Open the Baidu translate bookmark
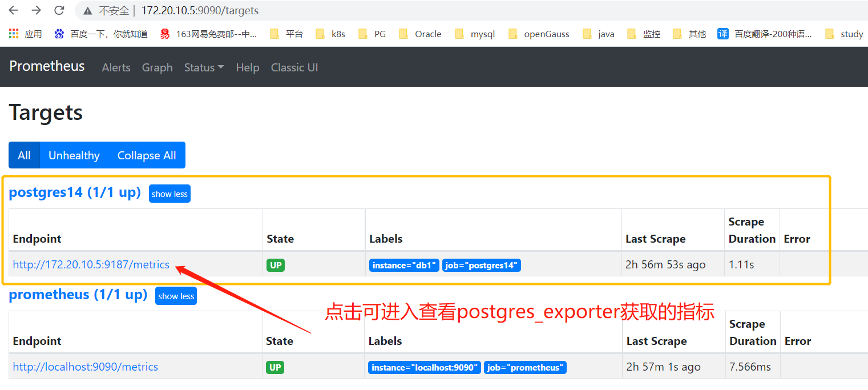Screen dimensions: 868x390 (765, 34)
